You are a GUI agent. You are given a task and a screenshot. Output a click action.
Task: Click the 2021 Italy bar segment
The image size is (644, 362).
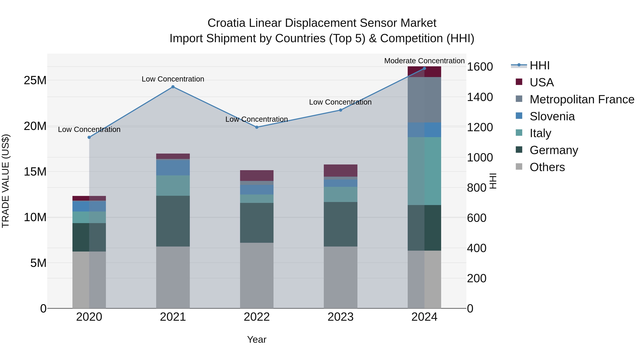tap(173, 186)
